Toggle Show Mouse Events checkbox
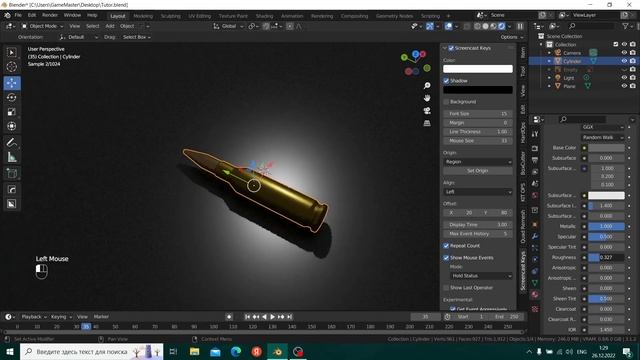This screenshot has width=640, height=360. pos(446,258)
